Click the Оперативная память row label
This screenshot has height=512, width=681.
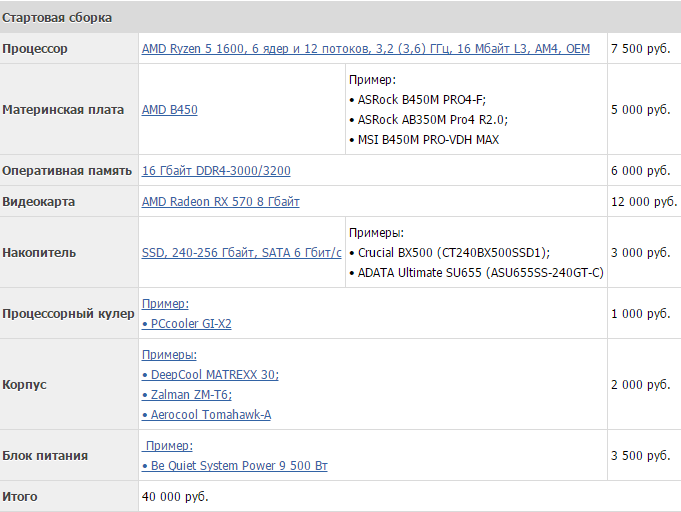click(x=67, y=171)
